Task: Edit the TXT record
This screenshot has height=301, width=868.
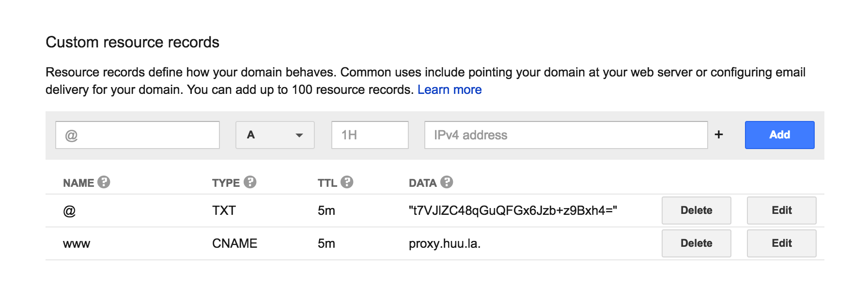Action: click(781, 211)
